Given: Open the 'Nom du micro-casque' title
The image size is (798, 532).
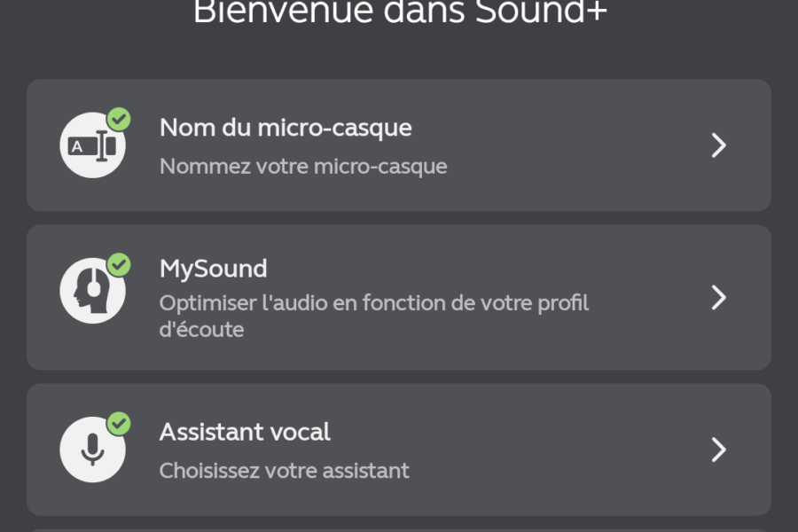Looking at the screenshot, I should coord(286,128).
